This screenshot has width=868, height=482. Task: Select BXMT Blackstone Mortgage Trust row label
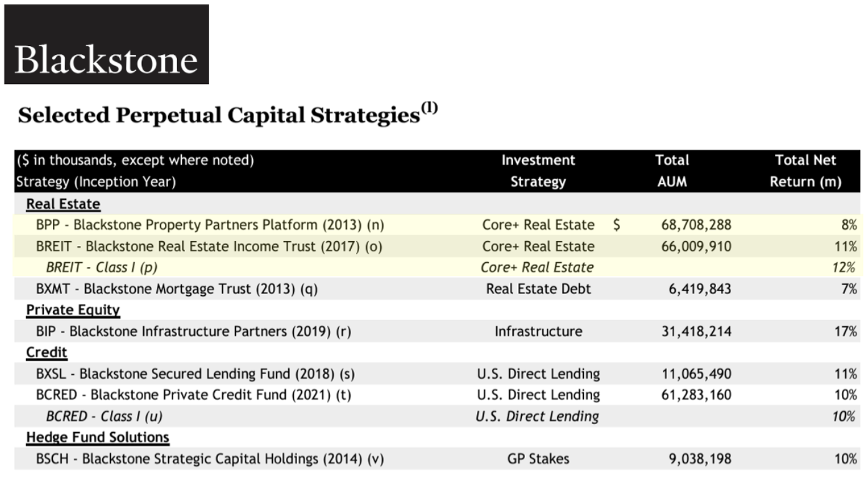[177, 288]
